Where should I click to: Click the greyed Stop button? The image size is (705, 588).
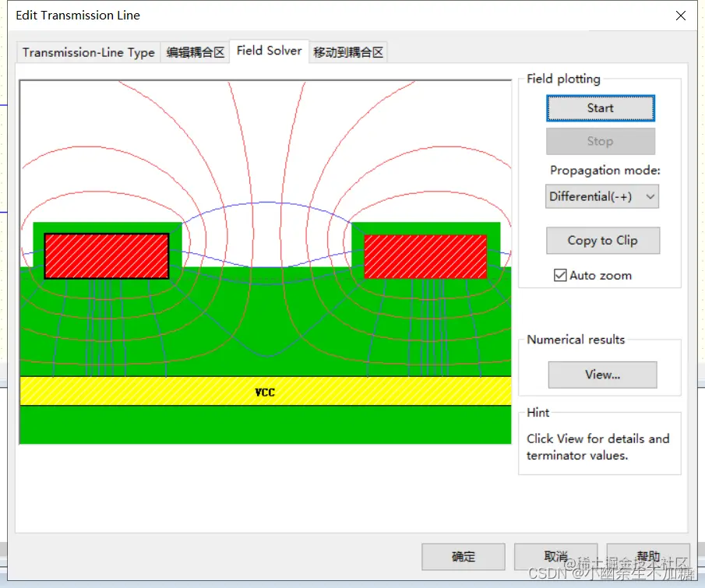(x=601, y=141)
